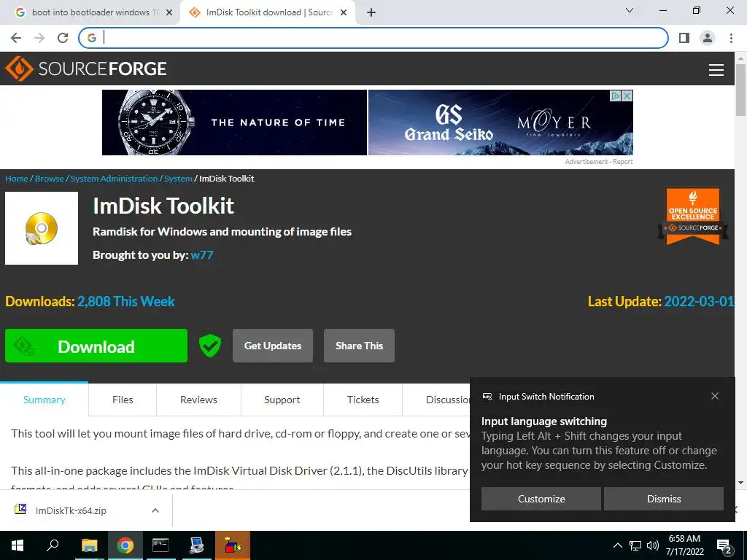This screenshot has width=747, height=560.
Task: Open Windows taskbar search
Action: [53, 545]
